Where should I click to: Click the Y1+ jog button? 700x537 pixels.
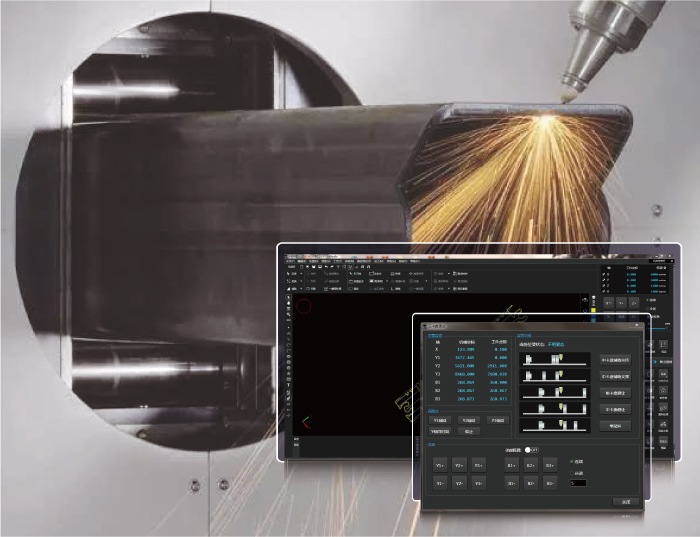coord(440,465)
